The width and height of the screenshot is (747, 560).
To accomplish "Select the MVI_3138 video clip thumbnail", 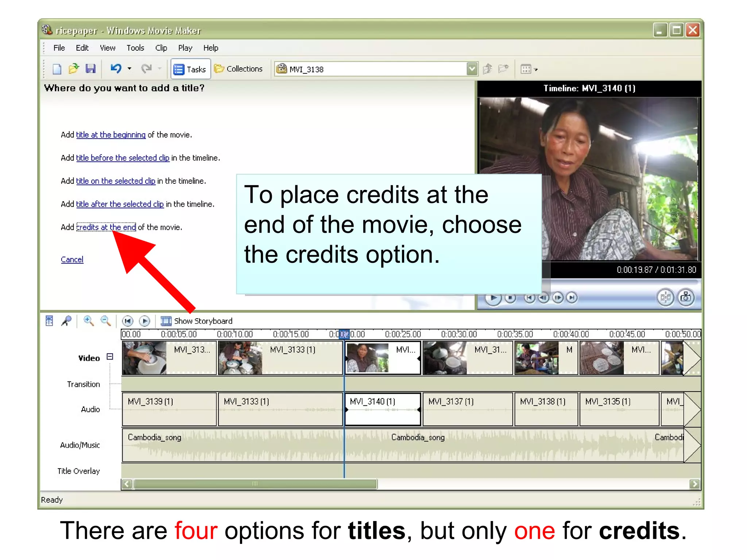I will 537,358.
